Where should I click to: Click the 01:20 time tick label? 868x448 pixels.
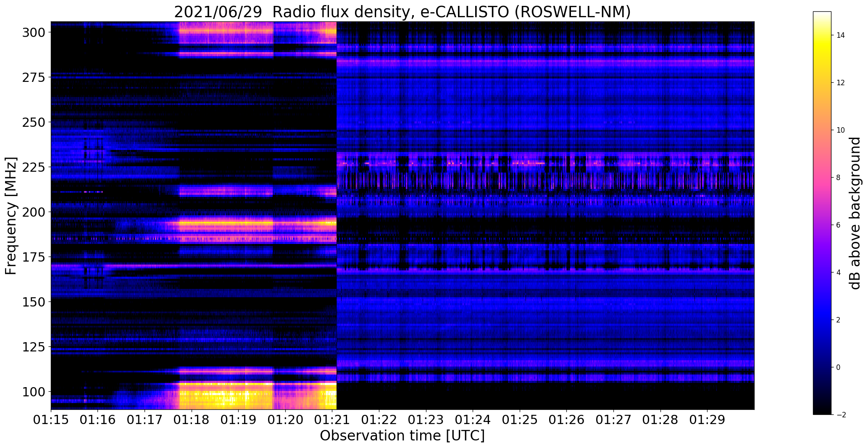coord(286,420)
